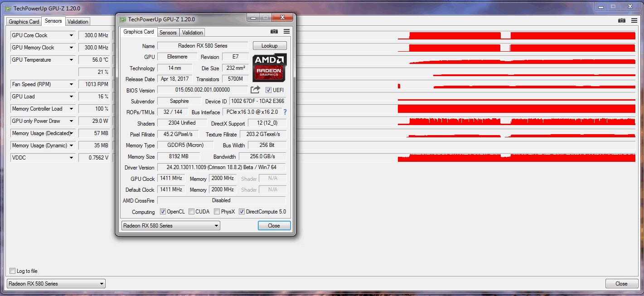Open the VDDC sensor dropdown
Viewport: 644px width, 296px height.
click(71, 158)
